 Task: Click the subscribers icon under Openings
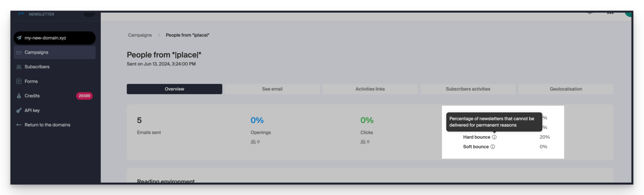[x=253, y=142]
